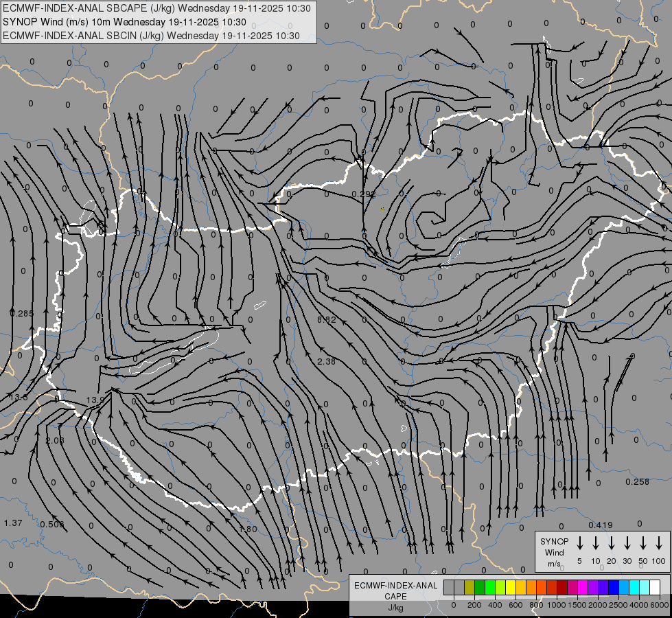Click the SYNOP Wind 10m title line
672x618 pixels.
[x=124, y=22]
